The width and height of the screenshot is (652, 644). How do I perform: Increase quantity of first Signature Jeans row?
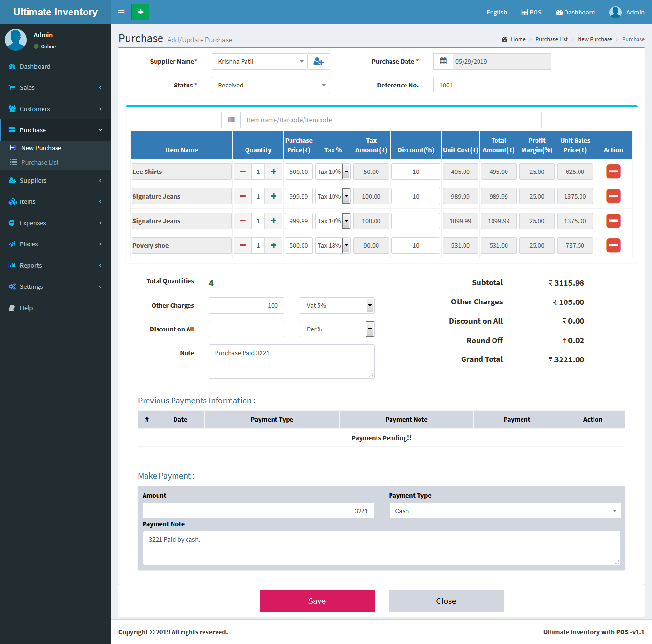pos(273,196)
